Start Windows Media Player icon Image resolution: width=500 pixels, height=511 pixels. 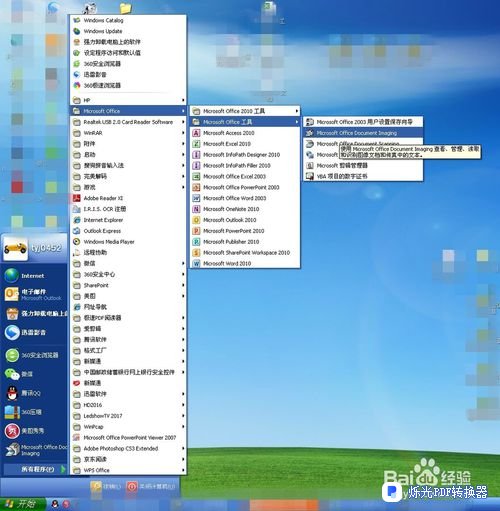tap(77, 242)
